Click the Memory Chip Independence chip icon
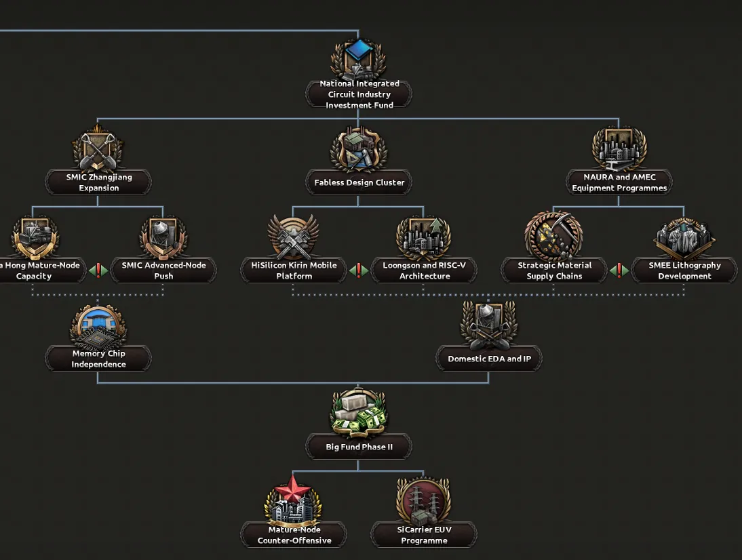742x560 pixels. pyautogui.click(x=98, y=326)
